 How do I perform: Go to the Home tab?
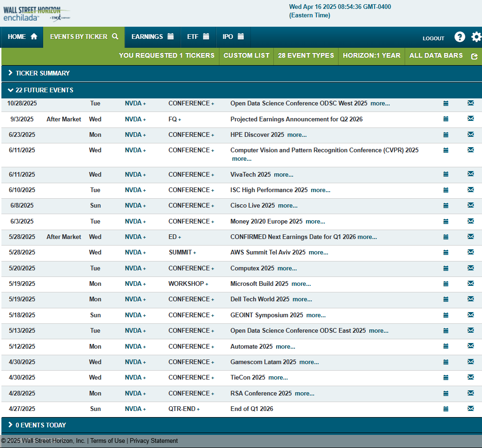(x=22, y=37)
